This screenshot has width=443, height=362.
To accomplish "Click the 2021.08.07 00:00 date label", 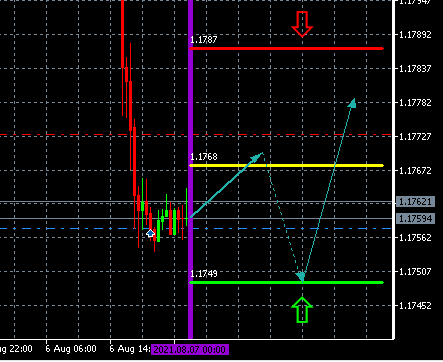I will pyautogui.click(x=190, y=350).
